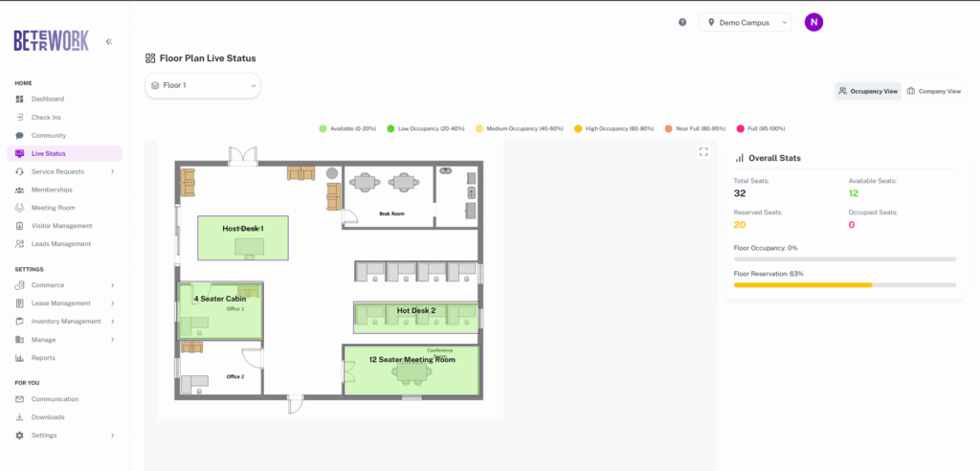This screenshot has height=471, width=980.
Task: Switch to Occupancy View
Action: pos(868,91)
